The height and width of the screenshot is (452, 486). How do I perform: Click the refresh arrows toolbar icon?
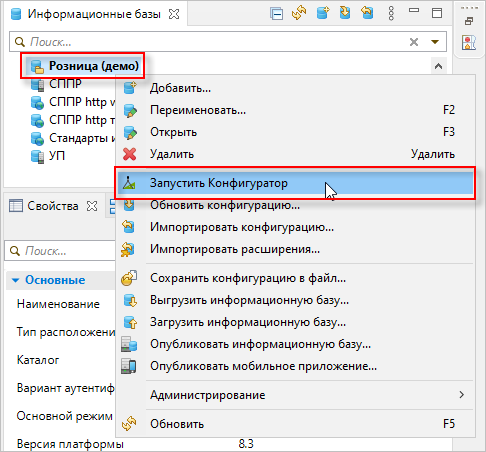(x=299, y=13)
